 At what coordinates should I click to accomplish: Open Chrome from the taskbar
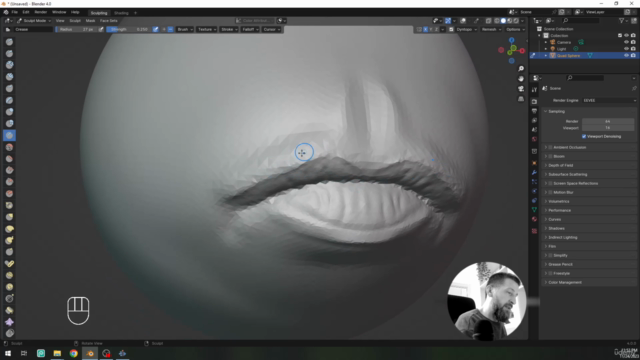point(73,353)
